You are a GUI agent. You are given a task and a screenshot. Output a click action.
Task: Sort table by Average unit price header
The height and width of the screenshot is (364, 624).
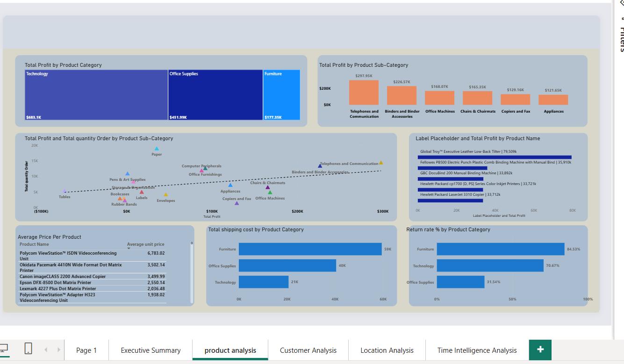pyautogui.click(x=146, y=244)
